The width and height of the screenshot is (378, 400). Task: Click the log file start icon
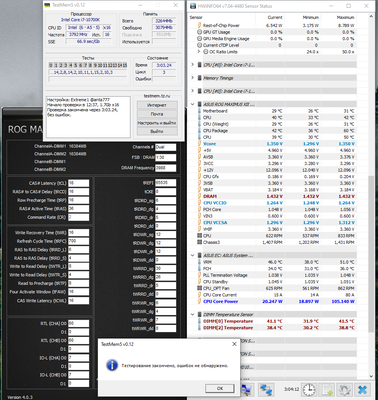tap(327, 389)
